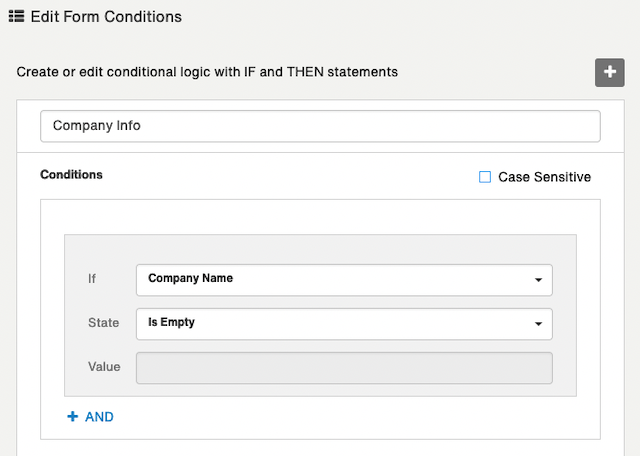The image size is (640, 456).
Task: Click the Conditions section label
Action: tap(71, 175)
